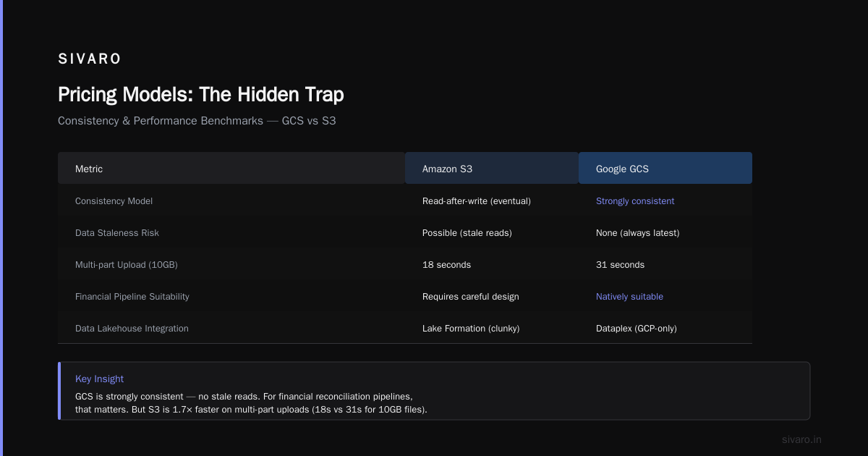This screenshot has height=456, width=868.
Task: Click the '18 seconds' cell
Action: click(x=446, y=265)
